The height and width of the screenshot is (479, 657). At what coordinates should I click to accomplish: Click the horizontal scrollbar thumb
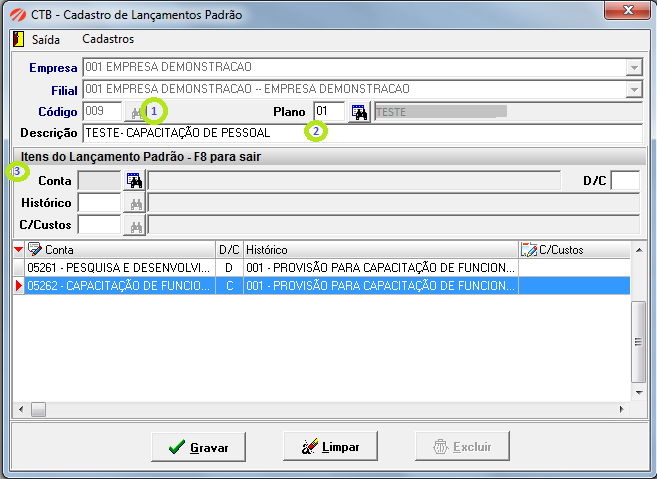point(38,409)
